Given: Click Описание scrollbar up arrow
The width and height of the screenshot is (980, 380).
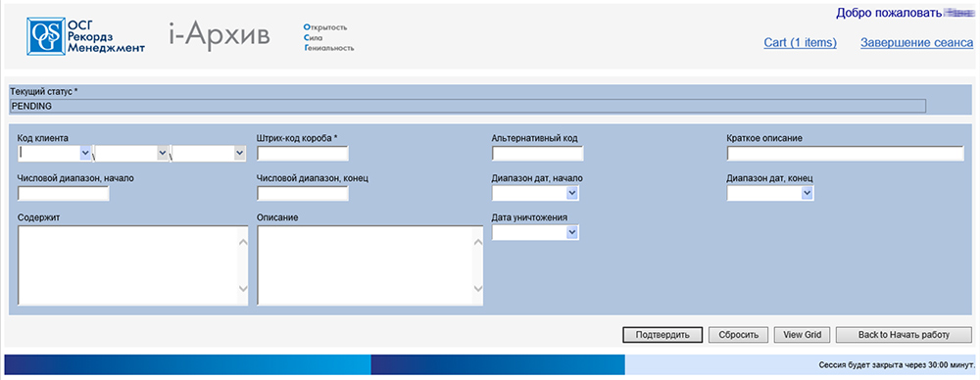Looking at the screenshot, I should (x=478, y=241).
